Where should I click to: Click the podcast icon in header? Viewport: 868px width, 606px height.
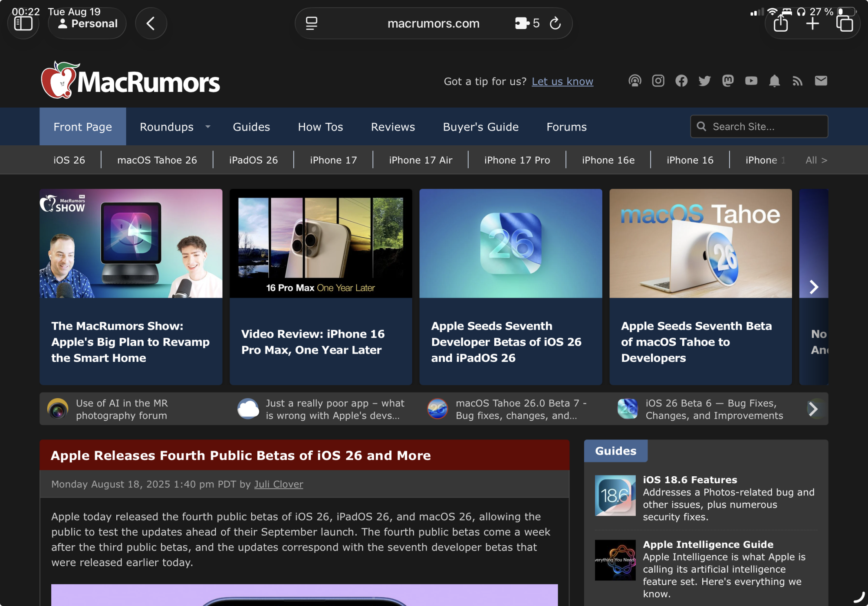pyautogui.click(x=635, y=81)
